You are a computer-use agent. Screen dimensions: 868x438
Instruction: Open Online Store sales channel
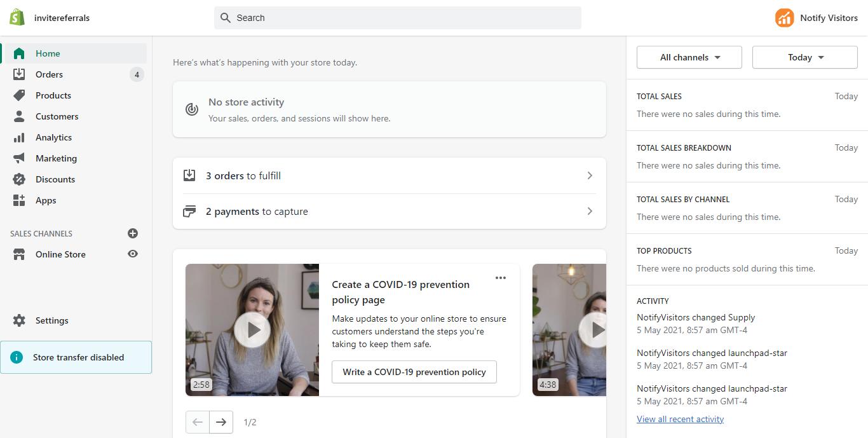60,254
